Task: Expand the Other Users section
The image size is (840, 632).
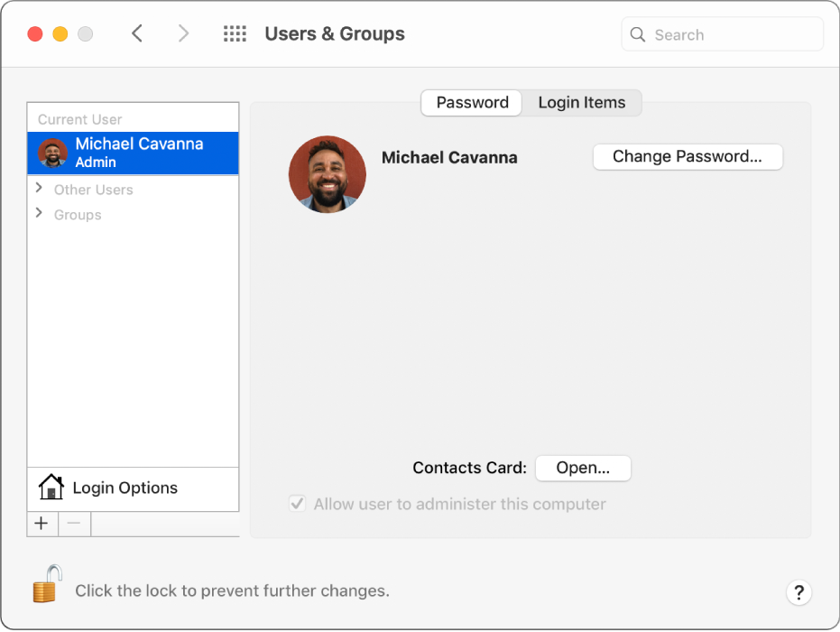Action: pos(39,190)
